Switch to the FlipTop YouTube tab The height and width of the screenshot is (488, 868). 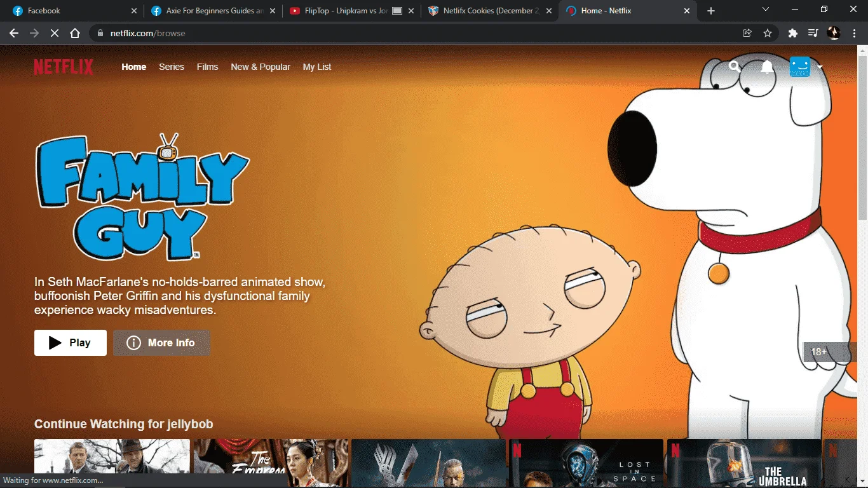pos(351,11)
